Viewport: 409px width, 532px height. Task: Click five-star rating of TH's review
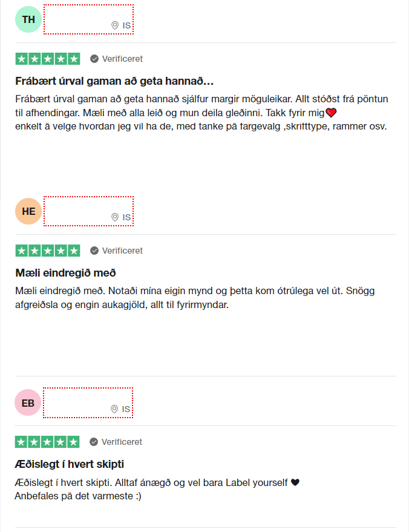pyautogui.click(x=48, y=59)
